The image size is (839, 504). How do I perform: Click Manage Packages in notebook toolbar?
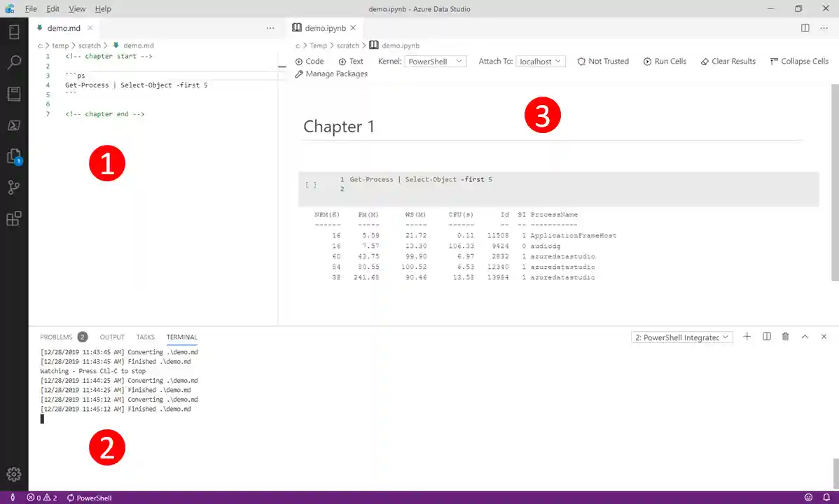(x=331, y=74)
